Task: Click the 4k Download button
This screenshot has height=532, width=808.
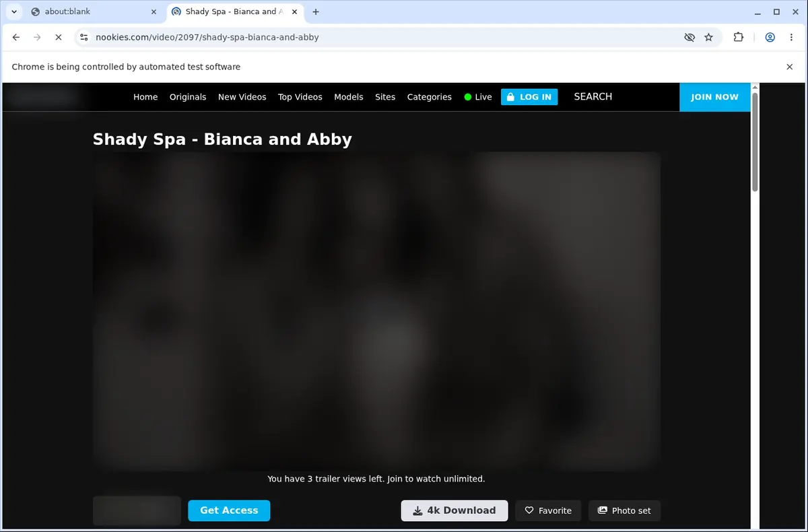Action: [454, 510]
